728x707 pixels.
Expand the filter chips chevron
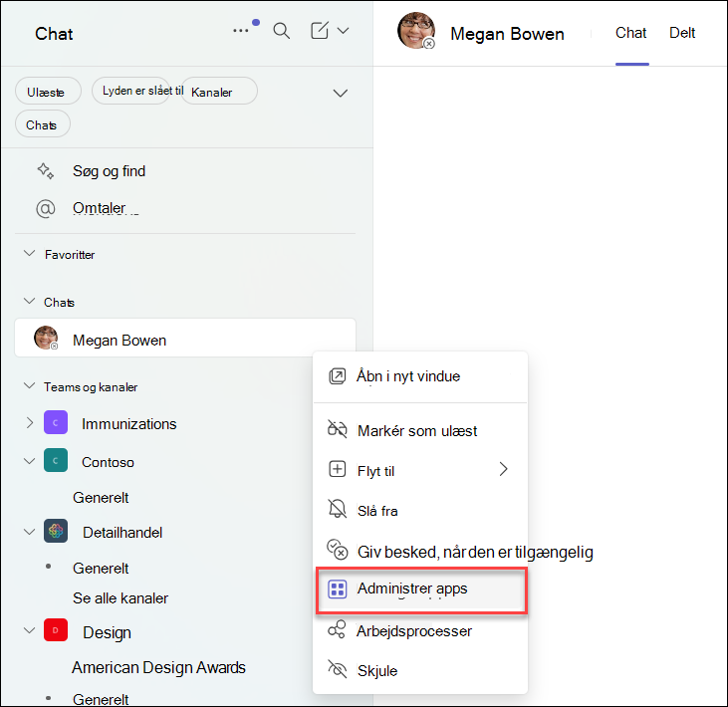341,94
